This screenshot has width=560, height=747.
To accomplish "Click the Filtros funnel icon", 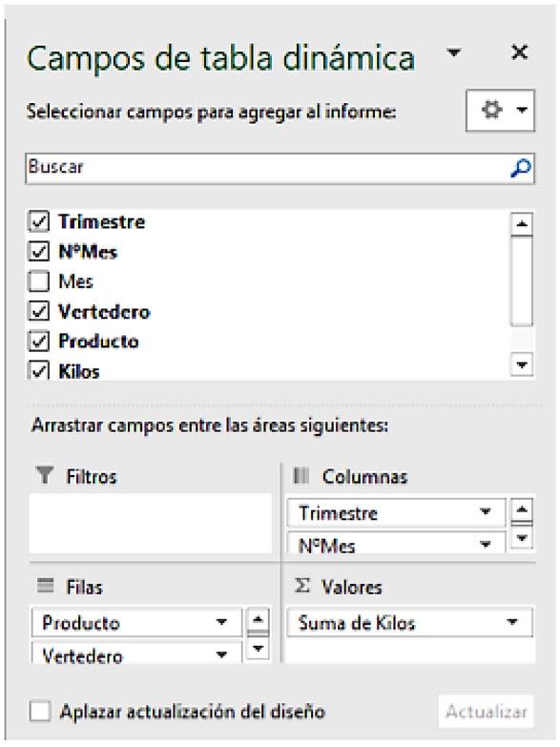I will coord(45,475).
